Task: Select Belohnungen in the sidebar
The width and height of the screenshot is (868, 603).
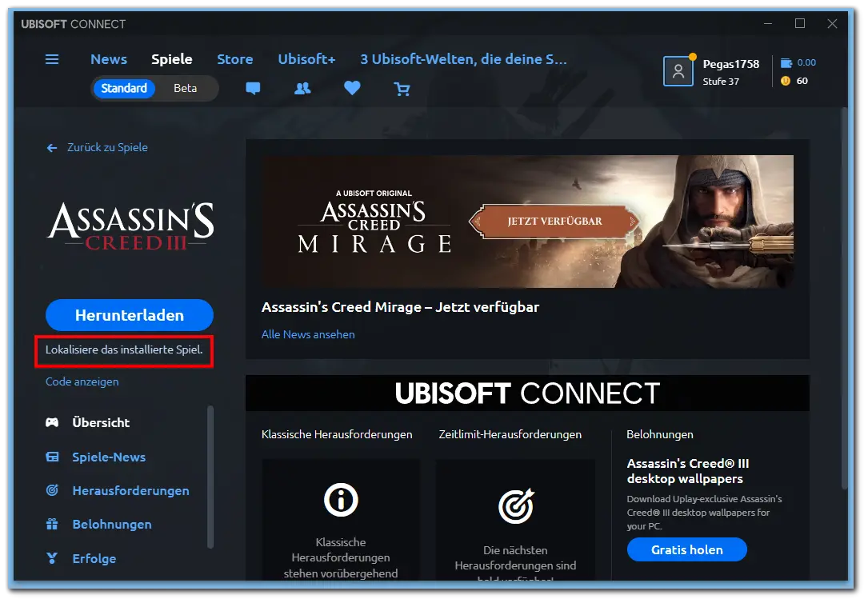Action: pos(112,525)
